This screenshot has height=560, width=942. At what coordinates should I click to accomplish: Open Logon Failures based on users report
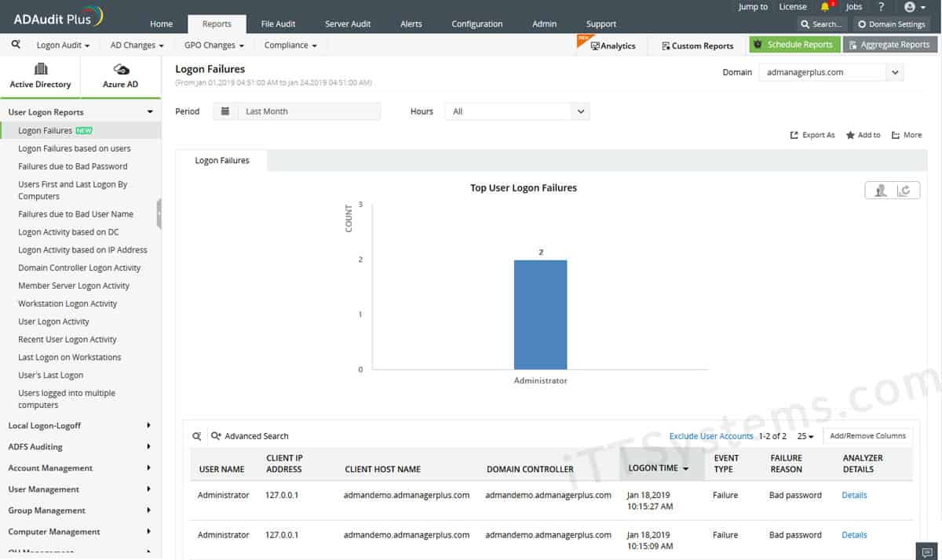tap(75, 148)
